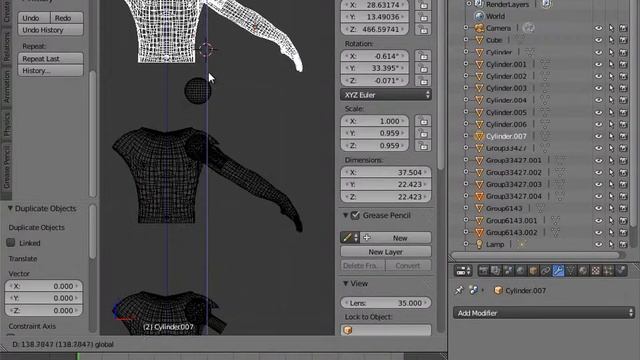Open the properties editor type selector
The width and height of the screenshot is (640, 360).
pyautogui.click(x=463, y=271)
